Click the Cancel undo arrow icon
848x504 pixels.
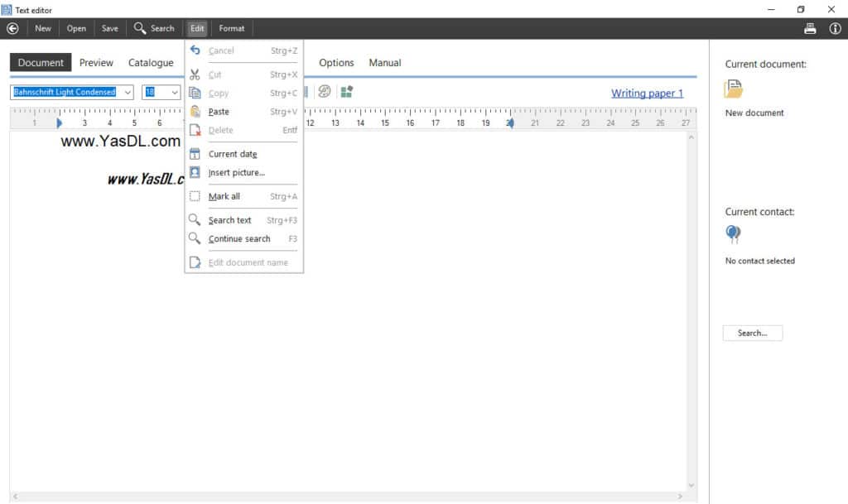(x=195, y=50)
